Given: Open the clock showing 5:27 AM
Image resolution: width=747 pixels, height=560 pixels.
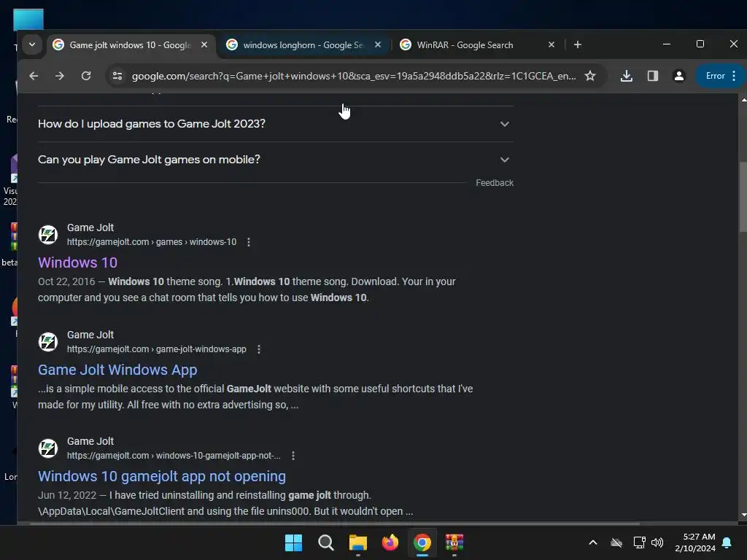Looking at the screenshot, I should click(695, 542).
